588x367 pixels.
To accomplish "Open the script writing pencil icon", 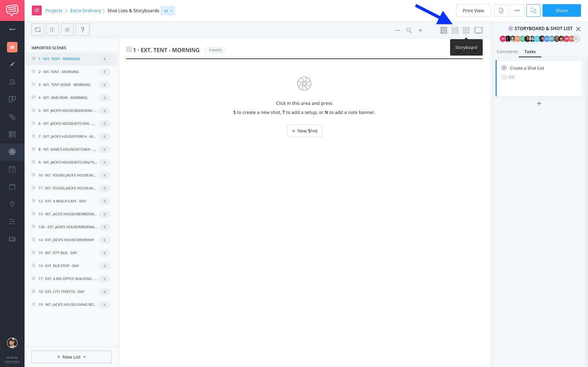I will (x=12, y=64).
